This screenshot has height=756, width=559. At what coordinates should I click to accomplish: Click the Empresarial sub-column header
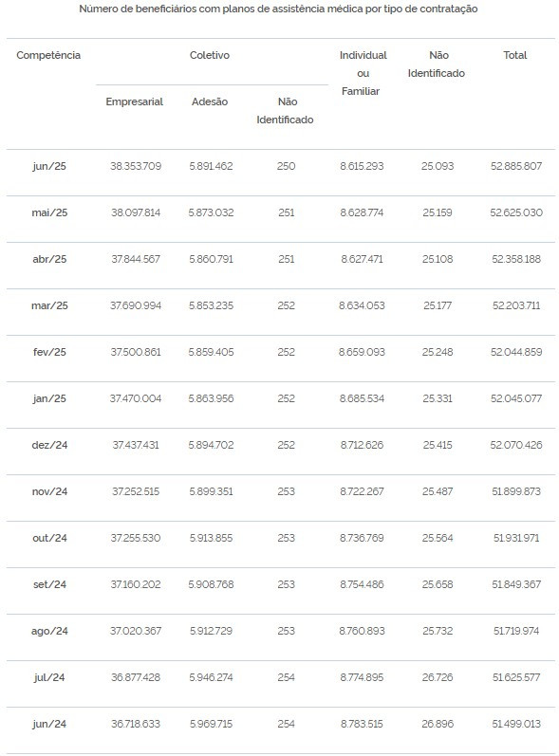tap(135, 101)
